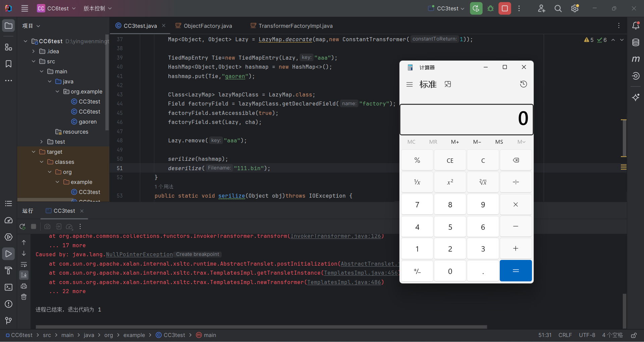Click the calculator square root button
Screen dimensions: 644x342
pos(483,182)
